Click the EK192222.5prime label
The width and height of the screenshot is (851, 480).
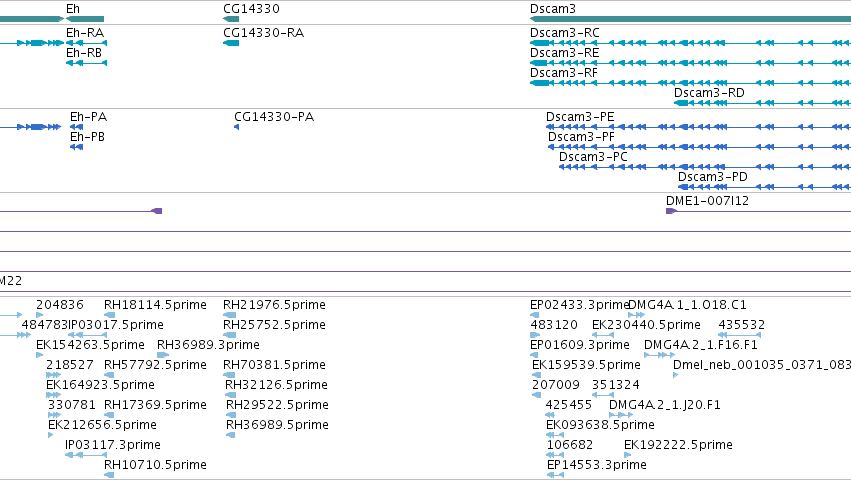coord(678,445)
